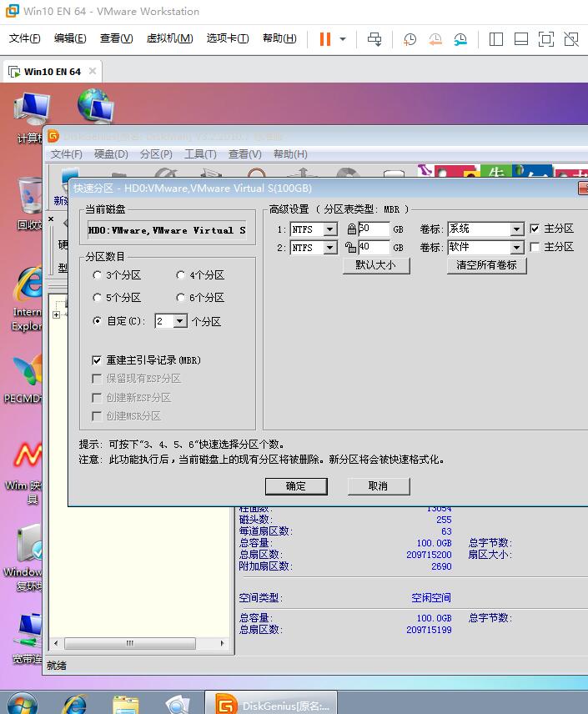588x714 pixels.
Task: Select the 3个分区 radio option
Action: pos(97,275)
